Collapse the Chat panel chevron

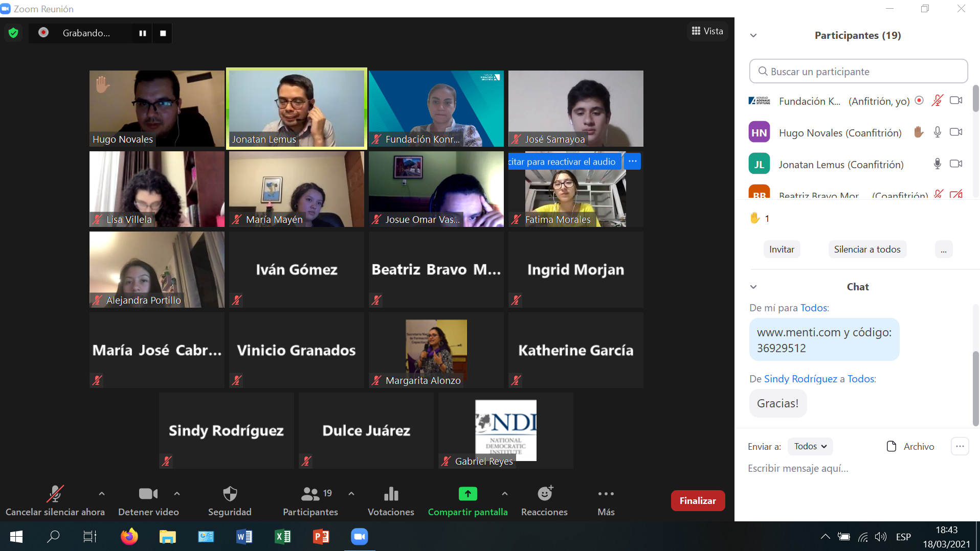point(753,287)
